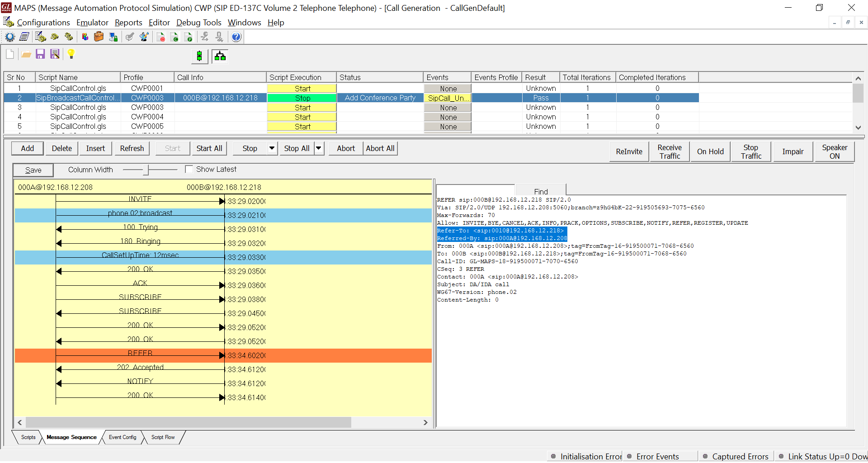Click the Start cell for CWP0005 row
The height and width of the screenshot is (463, 868).
click(x=302, y=127)
